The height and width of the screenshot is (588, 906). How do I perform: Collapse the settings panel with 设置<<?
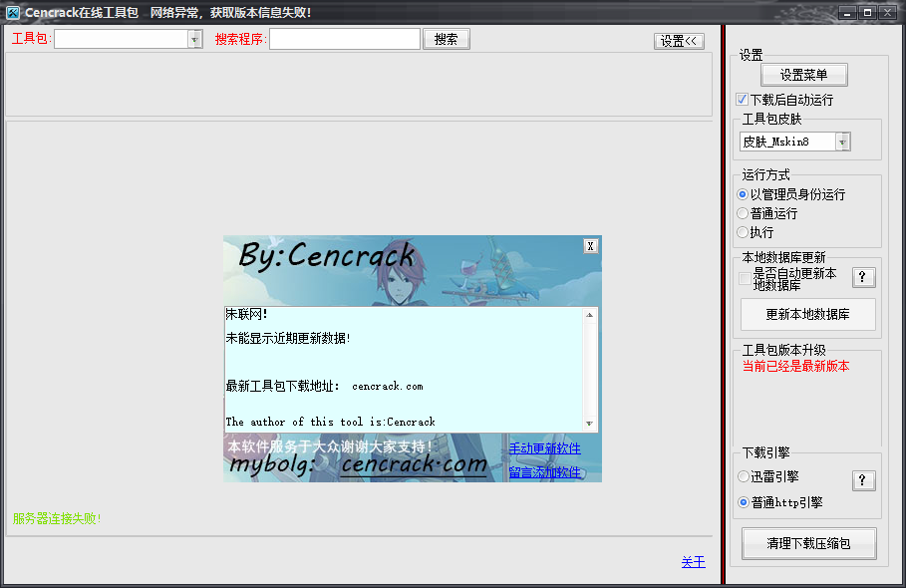click(x=679, y=41)
